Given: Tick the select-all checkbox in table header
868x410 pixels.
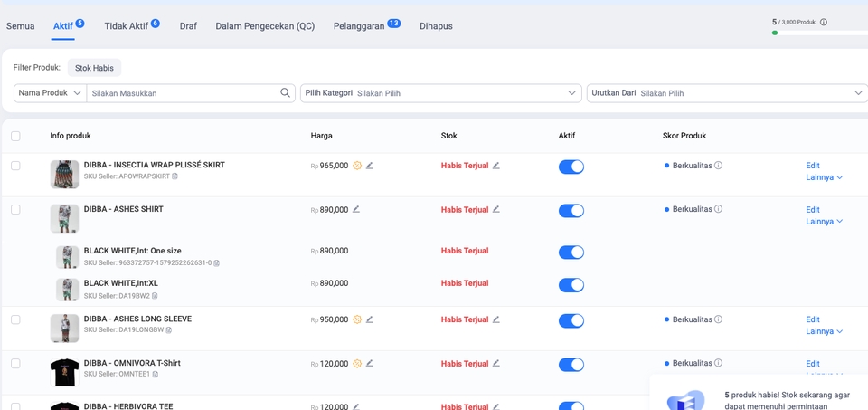Looking at the screenshot, I should click(15, 137).
